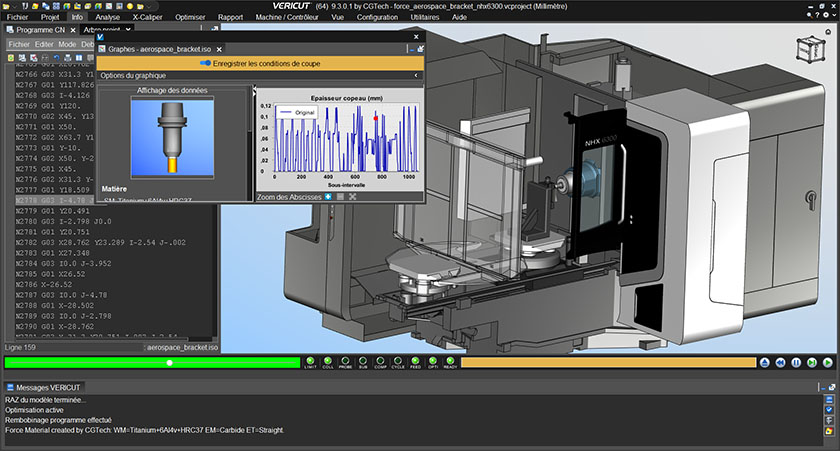Viewport: 840px width, 451px height.
Task: Click the Zoom des Abscisses plus icon
Action: 328,197
